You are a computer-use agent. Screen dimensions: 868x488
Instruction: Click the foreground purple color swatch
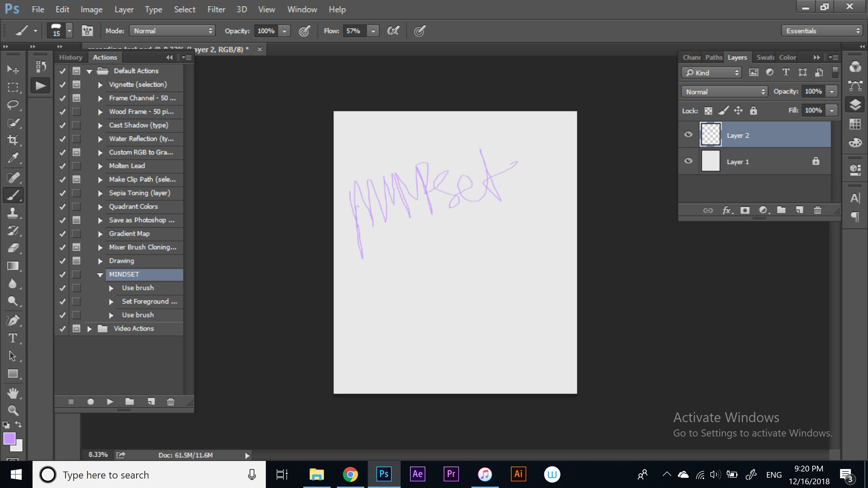(9, 439)
